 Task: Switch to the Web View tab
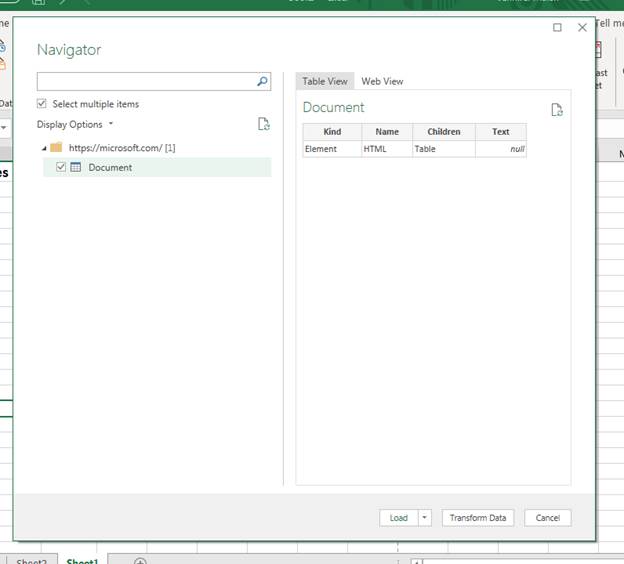(x=382, y=81)
